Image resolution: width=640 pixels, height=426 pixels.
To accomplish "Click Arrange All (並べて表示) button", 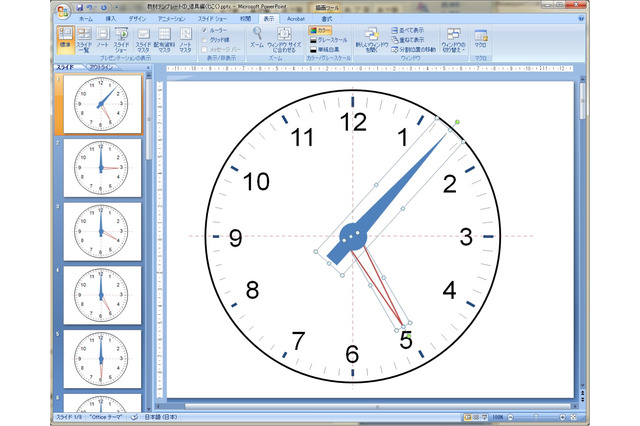I will [x=408, y=31].
